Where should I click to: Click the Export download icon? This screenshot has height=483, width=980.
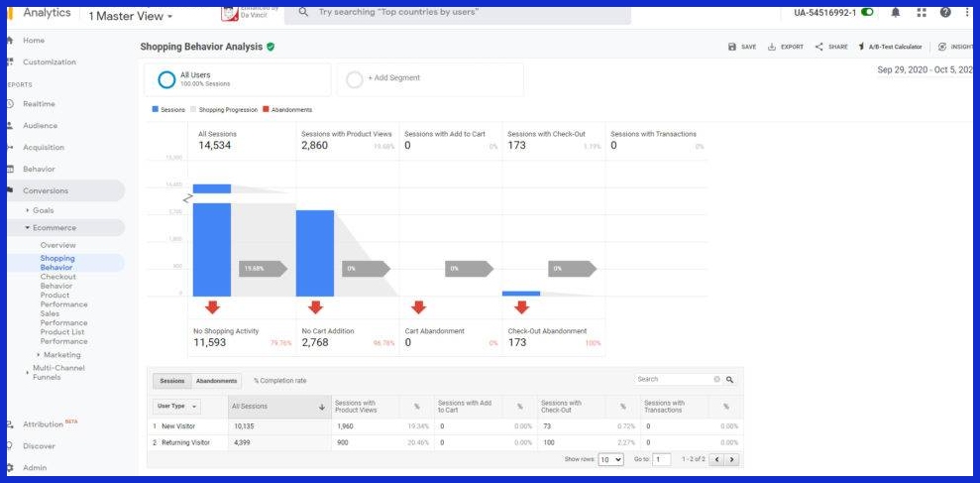pos(772,47)
